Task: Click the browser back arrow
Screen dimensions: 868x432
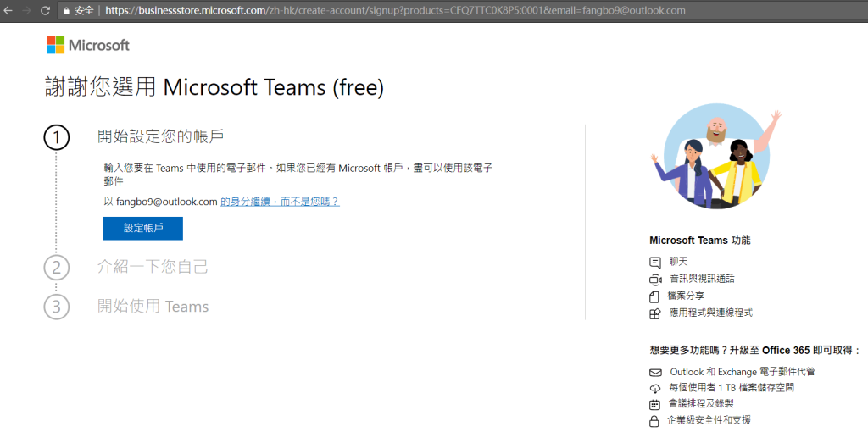Action: point(8,10)
